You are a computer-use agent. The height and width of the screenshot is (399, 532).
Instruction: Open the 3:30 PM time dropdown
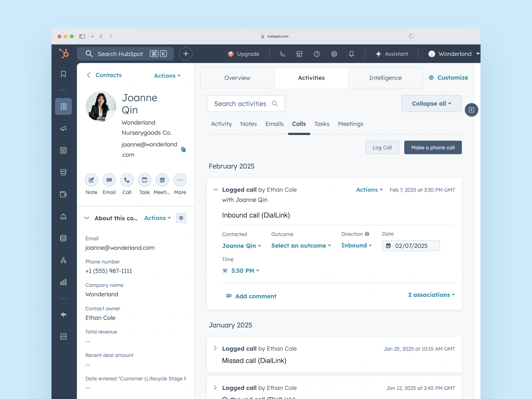click(x=245, y=271)
